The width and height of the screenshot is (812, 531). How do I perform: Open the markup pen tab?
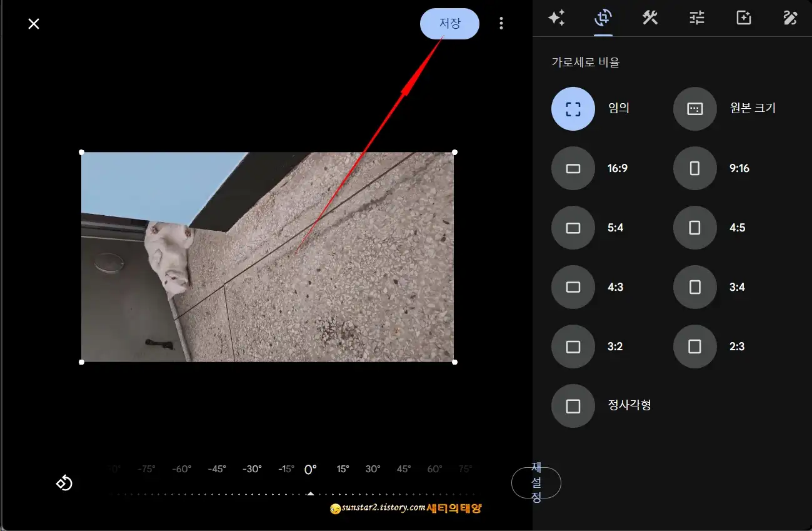coord(790,18)
